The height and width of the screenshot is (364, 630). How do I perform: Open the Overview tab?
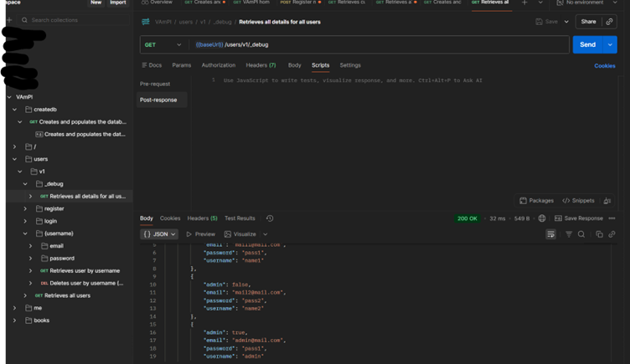157,3
